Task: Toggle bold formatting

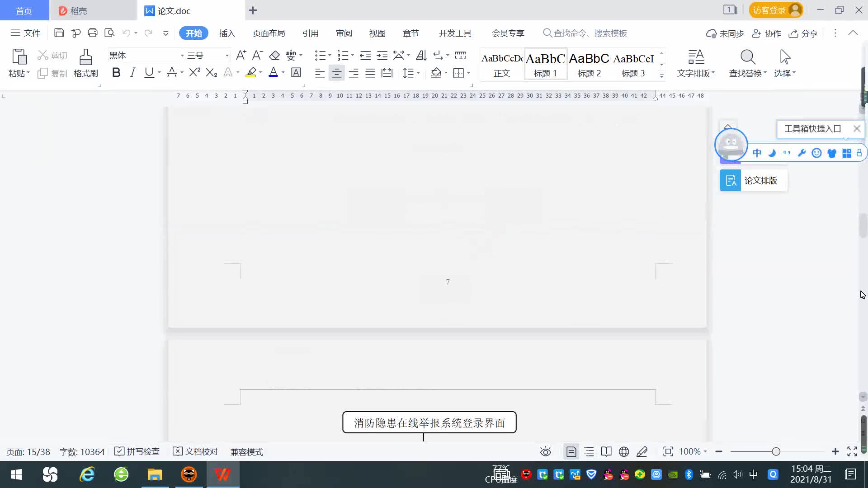Action: [116, 73]
